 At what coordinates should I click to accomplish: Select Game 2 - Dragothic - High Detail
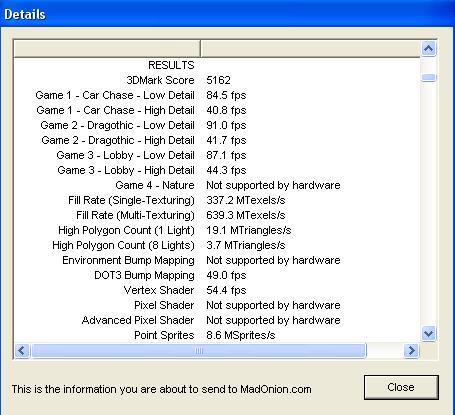point(118,140)
